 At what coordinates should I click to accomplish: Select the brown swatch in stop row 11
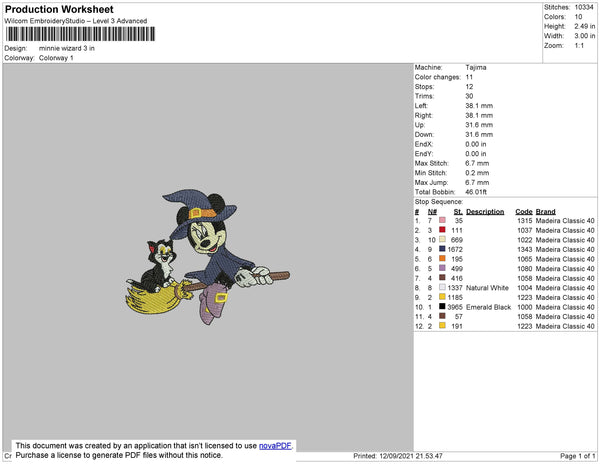tap(442, 316)
